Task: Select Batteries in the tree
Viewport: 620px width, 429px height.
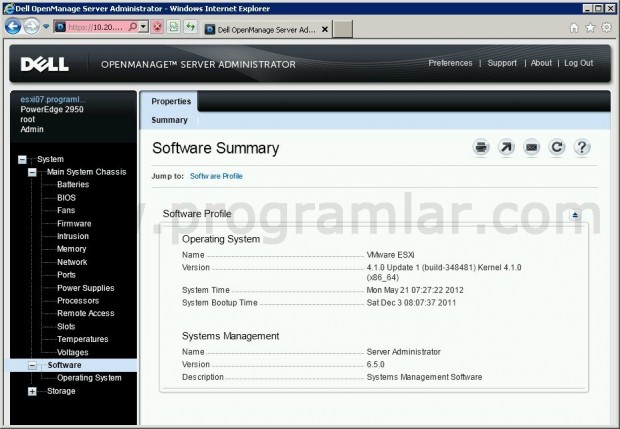Action: pos(73,184)
